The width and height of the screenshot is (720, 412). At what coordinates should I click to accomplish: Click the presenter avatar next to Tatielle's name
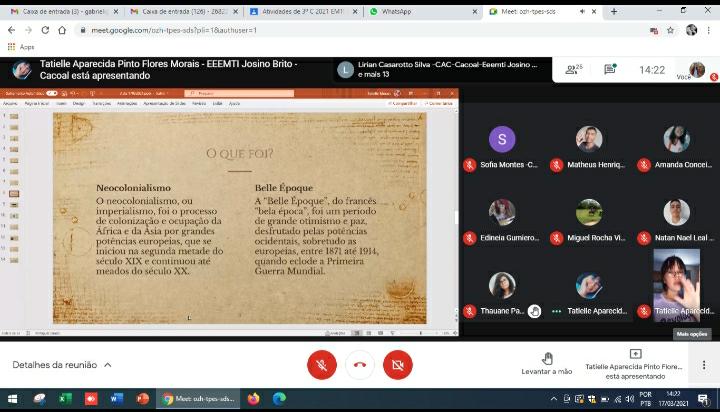(x=21, y=70)
